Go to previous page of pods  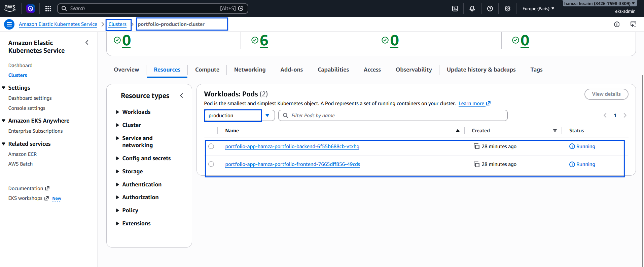point(605,116)
